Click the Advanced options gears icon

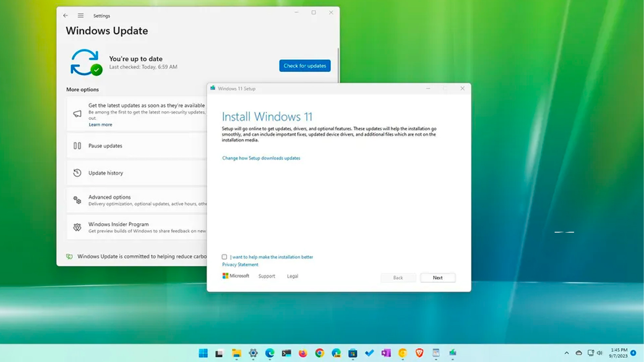77,200
